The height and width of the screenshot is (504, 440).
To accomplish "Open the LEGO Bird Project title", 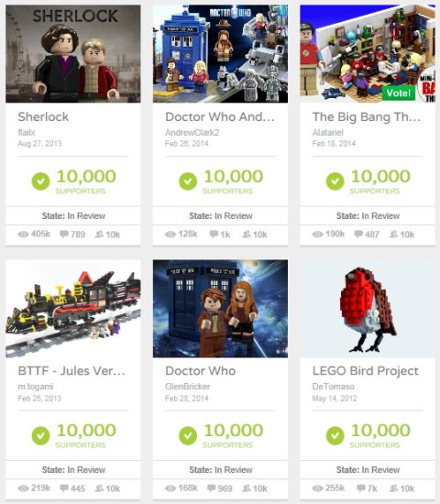I will pos(366,371).
